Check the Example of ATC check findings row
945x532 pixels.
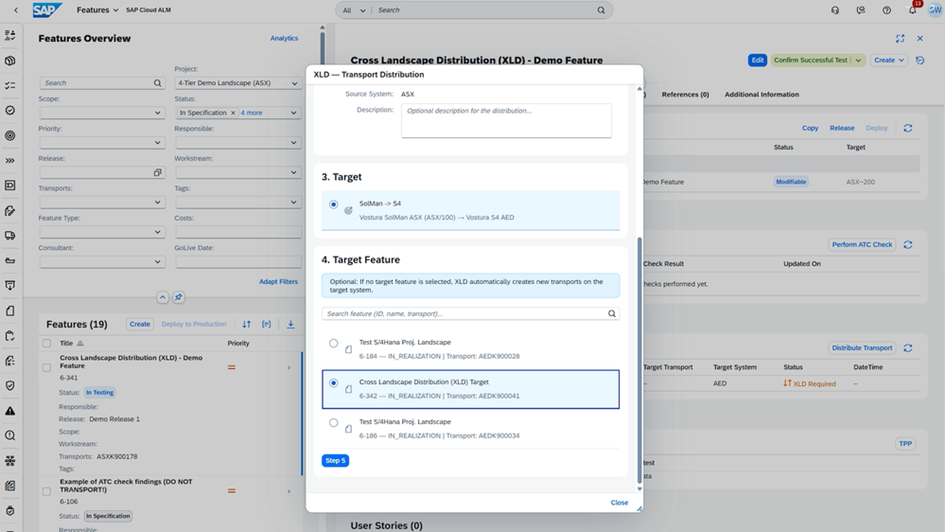point(46,492)
